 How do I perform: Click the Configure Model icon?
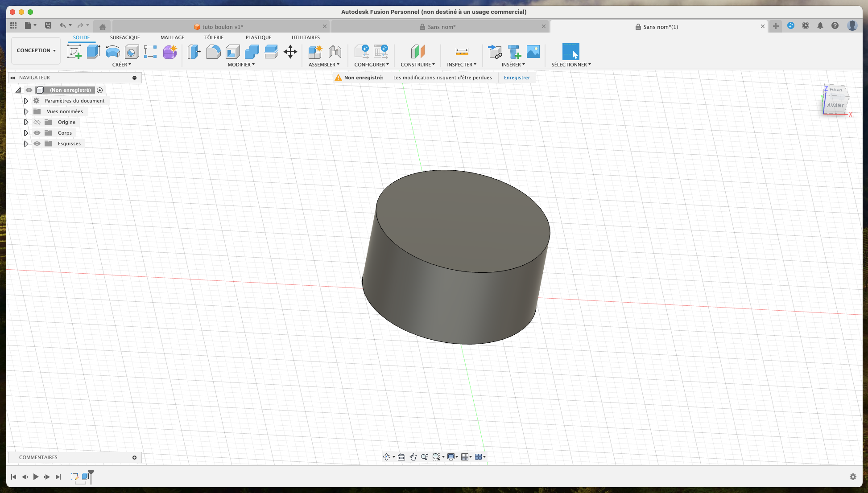click(362, 52)
